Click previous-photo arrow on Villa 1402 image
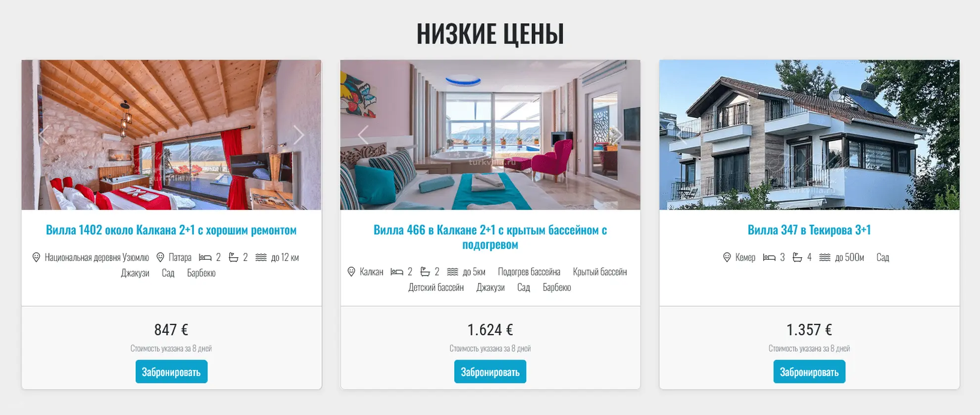The height and width of the screenshot is (415, 980). coord(44,135)
